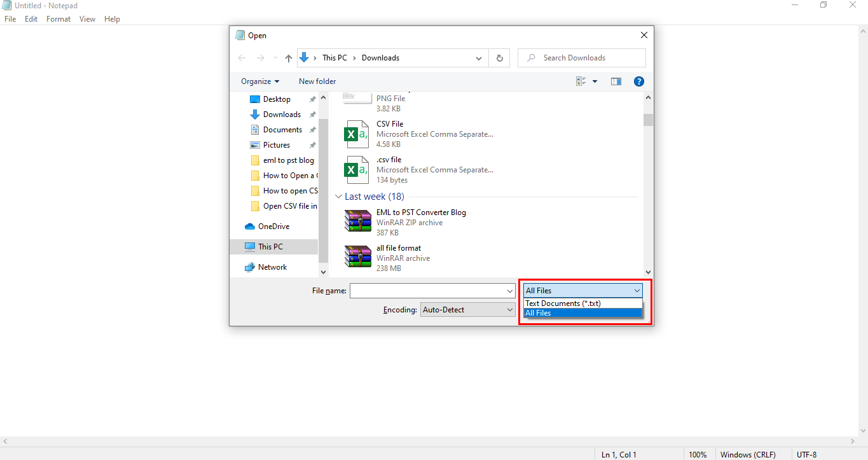Click the pin icon next to Pictures
This screenshot has height=460, width=868.
[312, 145]
